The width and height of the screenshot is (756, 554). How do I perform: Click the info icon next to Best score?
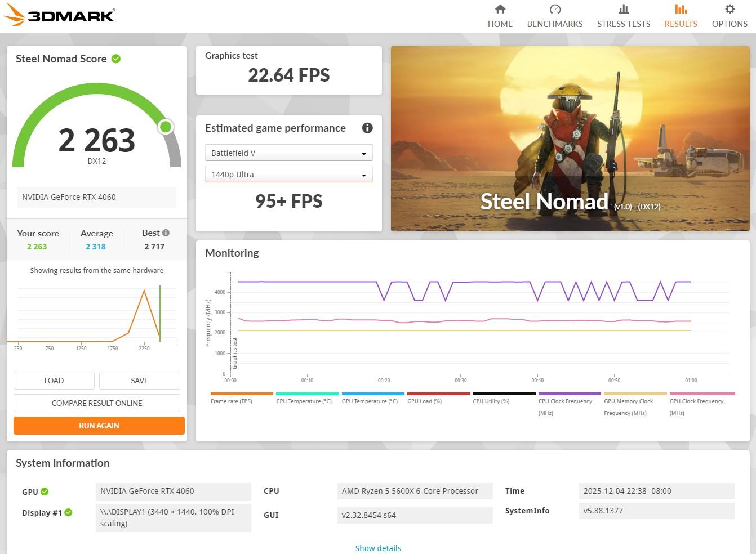[166, 233]
